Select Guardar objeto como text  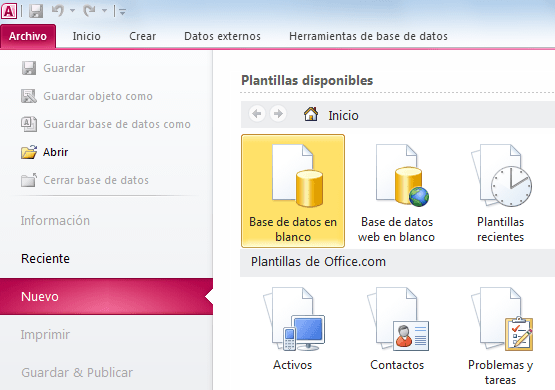pos(98,96)
